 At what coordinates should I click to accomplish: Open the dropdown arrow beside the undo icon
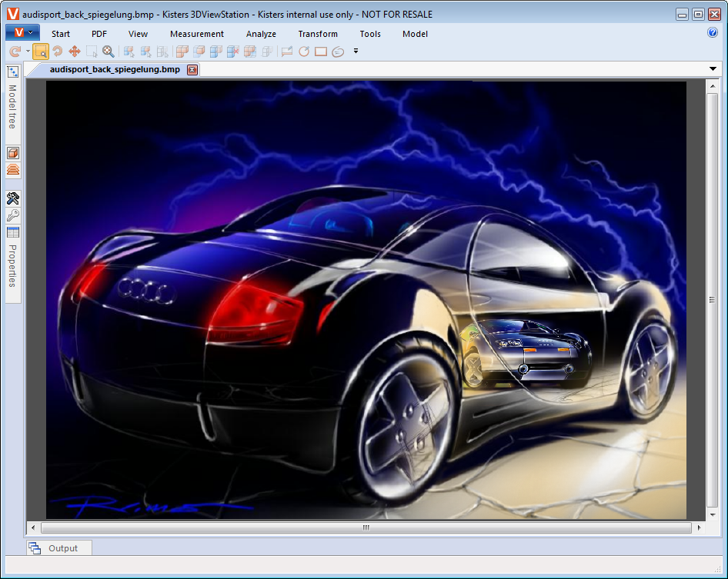[x=28, y=51]
